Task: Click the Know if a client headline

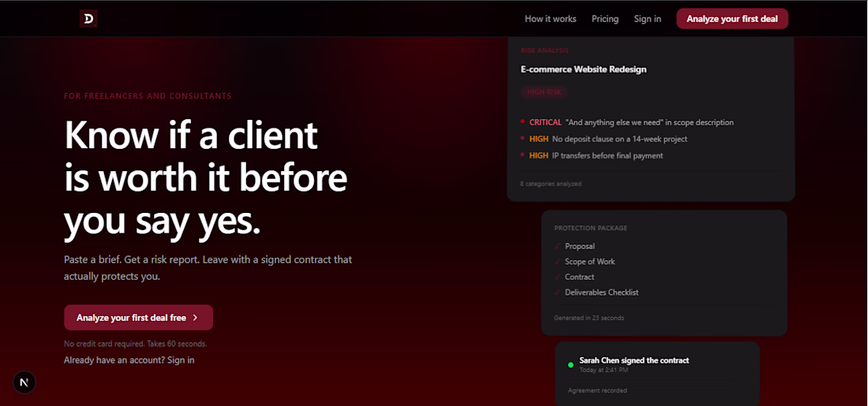Action: (206, 179)
